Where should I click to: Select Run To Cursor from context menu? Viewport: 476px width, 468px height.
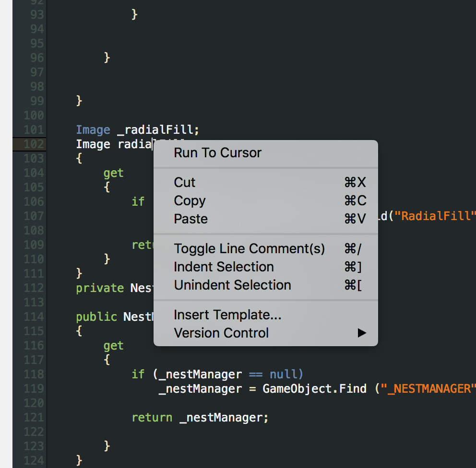217,152
